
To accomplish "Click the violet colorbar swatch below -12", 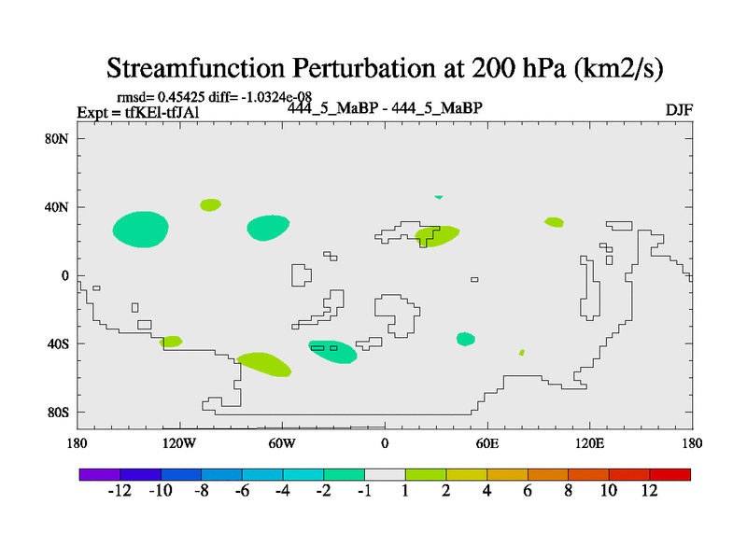I will coord(100,474).
